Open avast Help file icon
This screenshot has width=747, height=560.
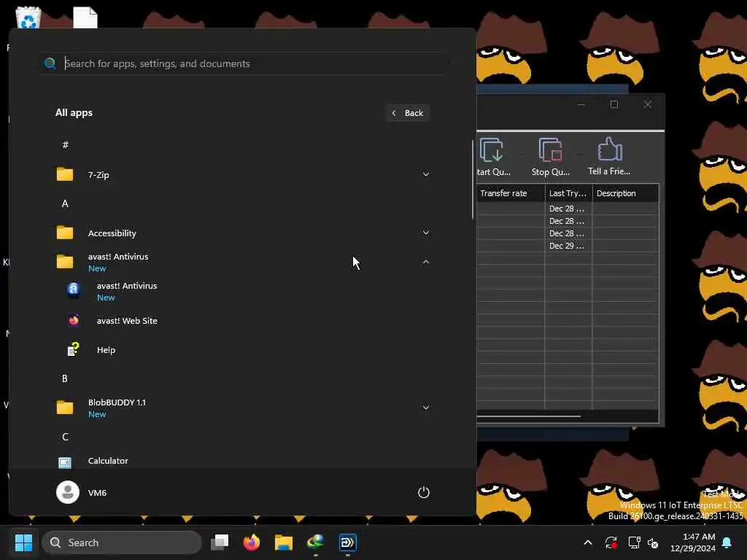point(74,349)
